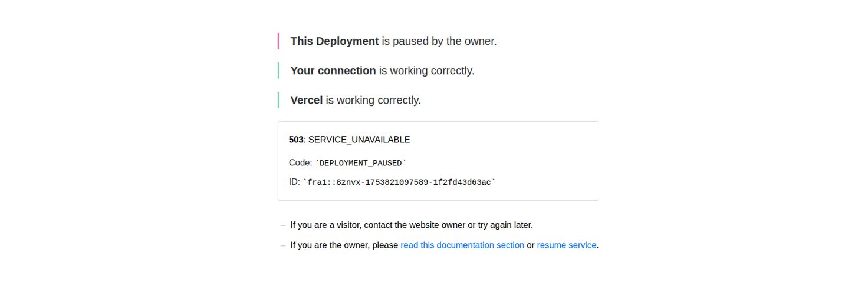
Task: Click the Code: label in the error box
Action: 301,163
